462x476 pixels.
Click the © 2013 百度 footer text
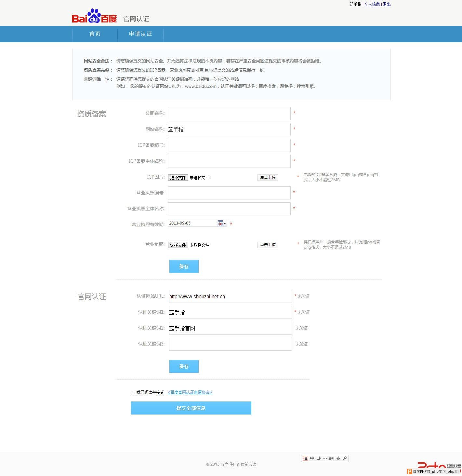click(217, 464)
